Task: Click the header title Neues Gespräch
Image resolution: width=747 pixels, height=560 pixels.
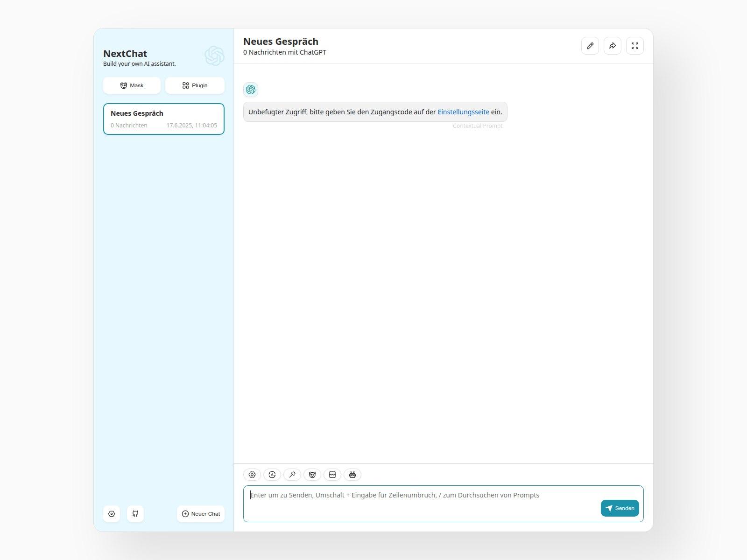Action: (281, 42)
